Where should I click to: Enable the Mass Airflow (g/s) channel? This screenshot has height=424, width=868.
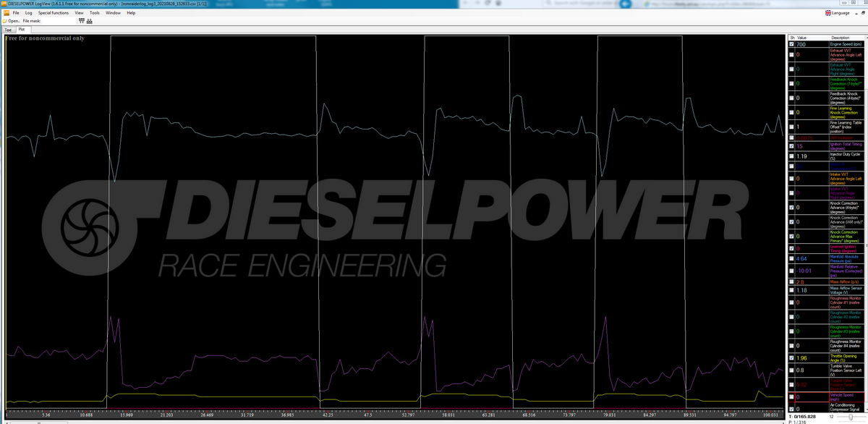791,281
